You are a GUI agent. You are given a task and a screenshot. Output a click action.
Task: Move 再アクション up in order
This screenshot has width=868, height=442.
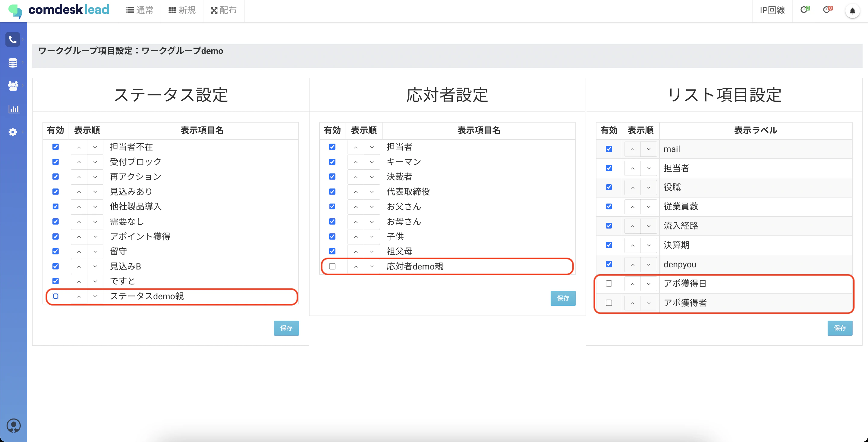(x=79, y=177)
